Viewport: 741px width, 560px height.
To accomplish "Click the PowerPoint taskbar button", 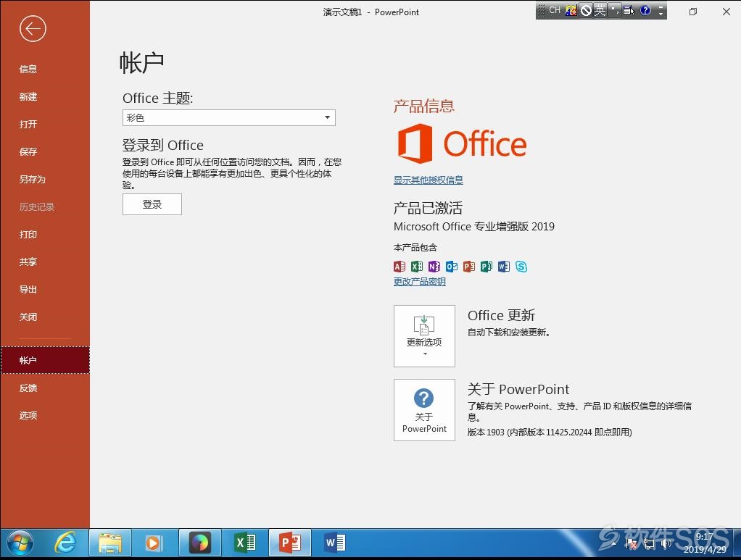I will click(290, 543).
